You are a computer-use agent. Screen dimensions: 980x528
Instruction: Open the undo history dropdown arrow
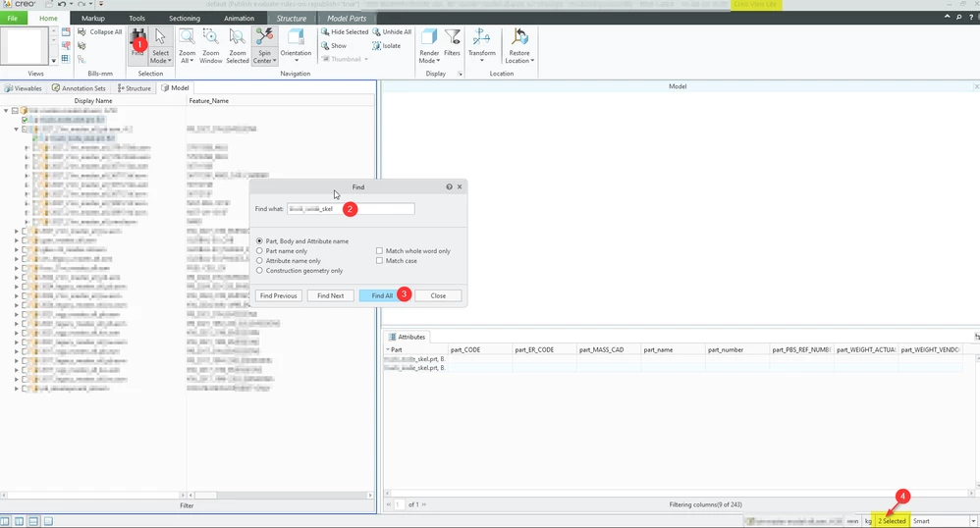coord(71,4)
